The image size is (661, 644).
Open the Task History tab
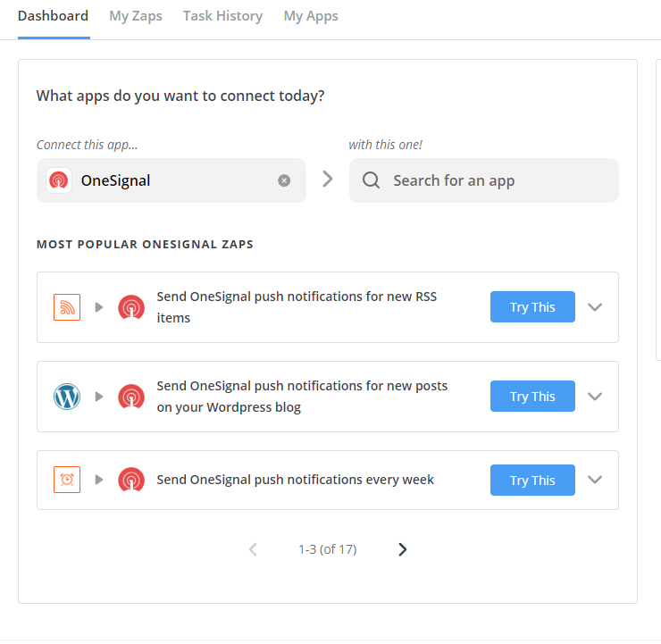pyautogui.click(x=222, y=16)
